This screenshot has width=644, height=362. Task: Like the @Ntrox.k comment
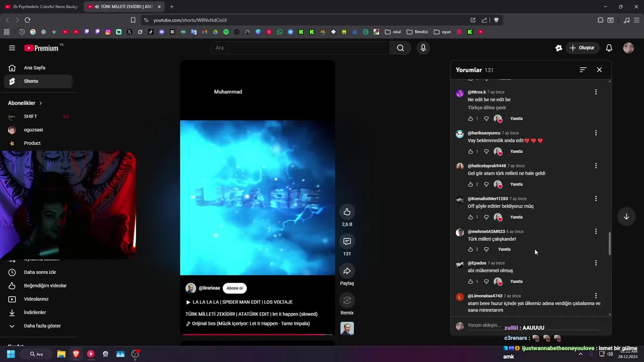[x=470, y=119]
